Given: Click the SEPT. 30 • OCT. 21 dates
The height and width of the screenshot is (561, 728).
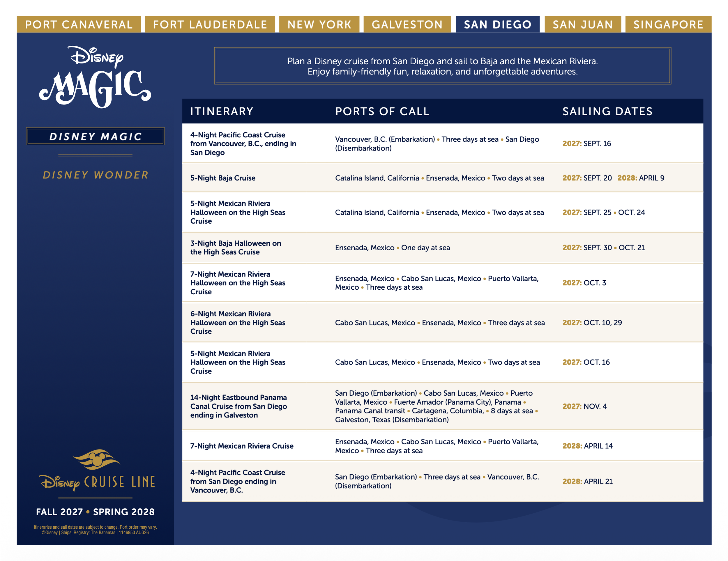Looking at the screenshot, I should (614, 248).
